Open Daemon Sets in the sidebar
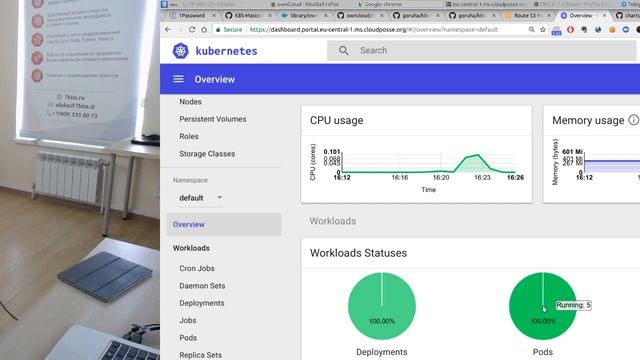Viewport: 640px width, 360px height. tap(202, 286)
